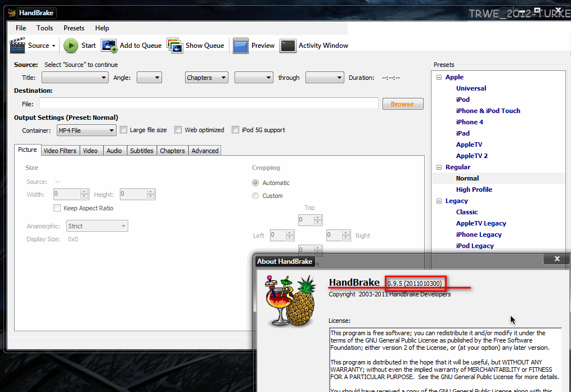Click HandBrake cocktail pineapple logo in About

coord(291,300)
